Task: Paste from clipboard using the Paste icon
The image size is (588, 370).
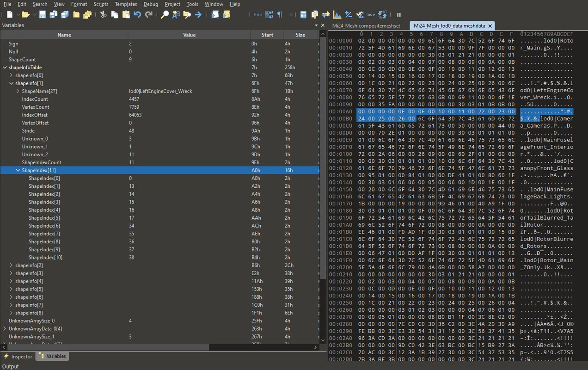Action: tap(126, 15)
